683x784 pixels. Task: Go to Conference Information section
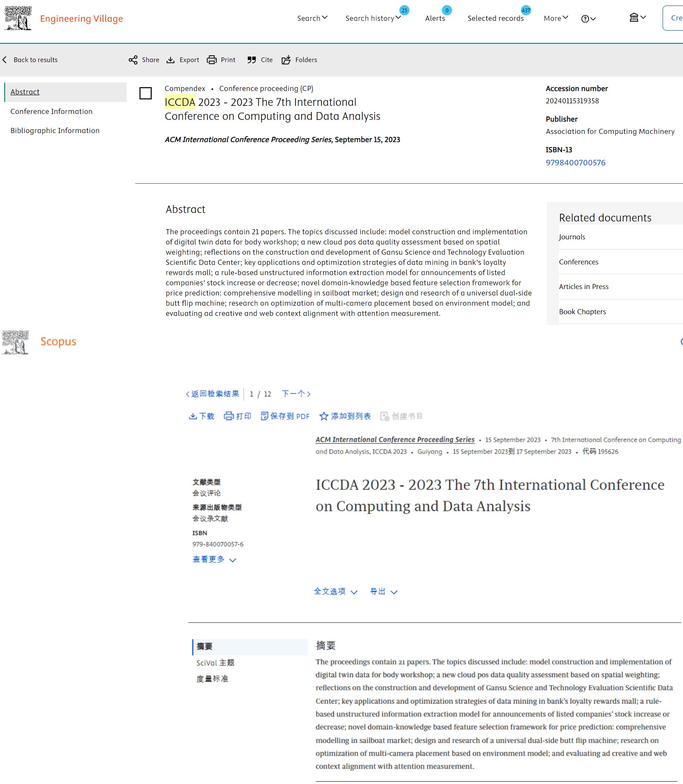pyautogui.click(x=51, y=111)
